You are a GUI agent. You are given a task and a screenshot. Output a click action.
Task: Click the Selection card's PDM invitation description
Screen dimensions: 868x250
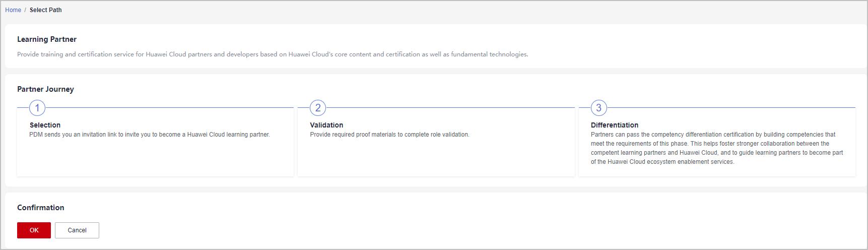(x=150, y=135)
